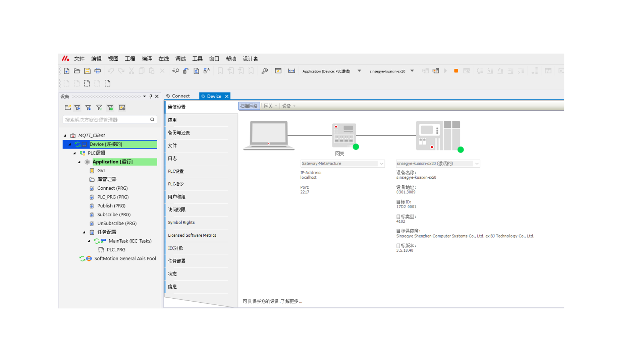The image size is (644, 362).
Task: Open the 文件 menu
Action: 79,59
